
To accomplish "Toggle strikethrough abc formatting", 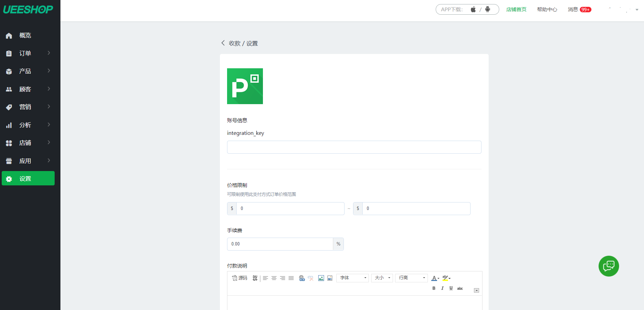I will pos(460,288).
